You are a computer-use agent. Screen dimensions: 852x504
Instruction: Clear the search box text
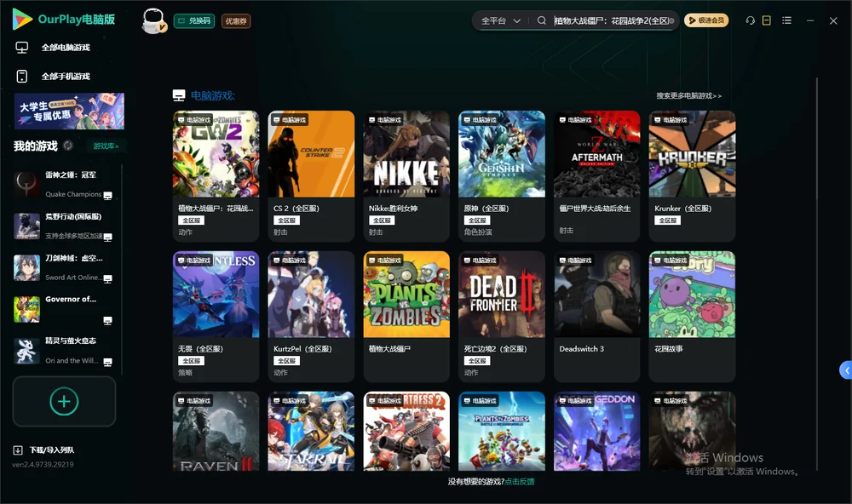[x=672, y=21]
